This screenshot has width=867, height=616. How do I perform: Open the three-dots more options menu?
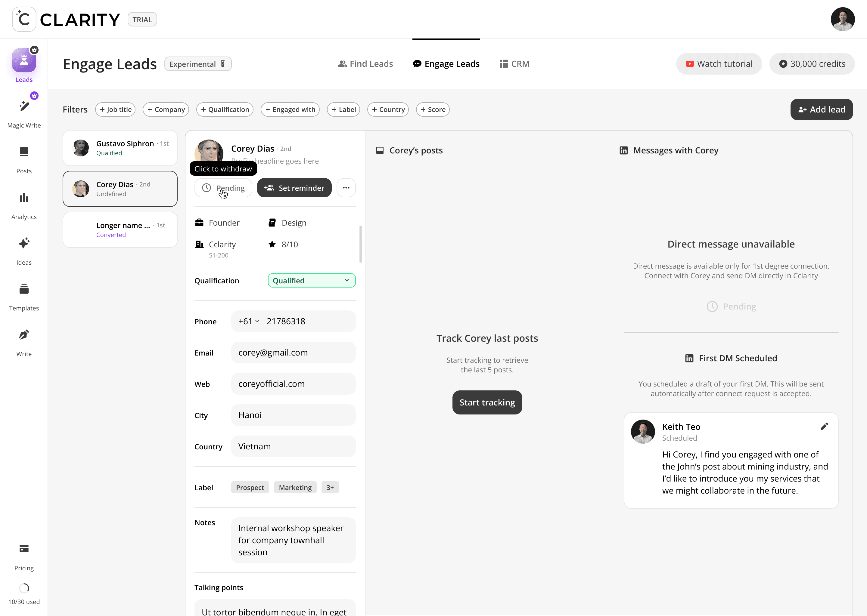346,188
